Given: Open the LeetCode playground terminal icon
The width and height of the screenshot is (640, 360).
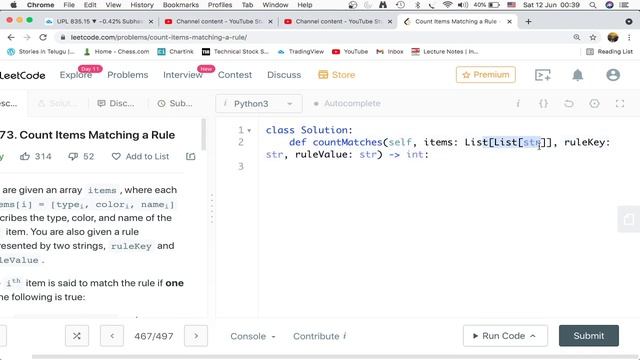Looking at the screenshot, I should point(542,75).
